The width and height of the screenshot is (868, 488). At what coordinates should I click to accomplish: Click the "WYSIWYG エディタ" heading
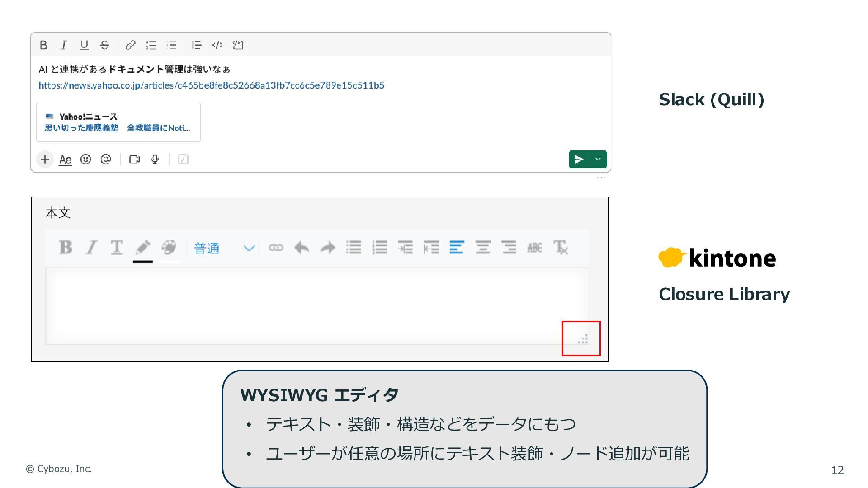point(319,395)
